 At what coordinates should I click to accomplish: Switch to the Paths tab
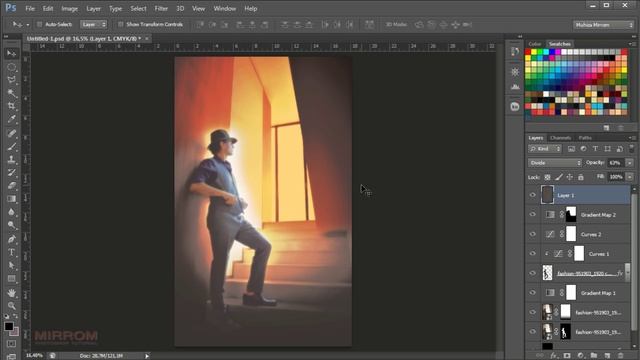585,138
